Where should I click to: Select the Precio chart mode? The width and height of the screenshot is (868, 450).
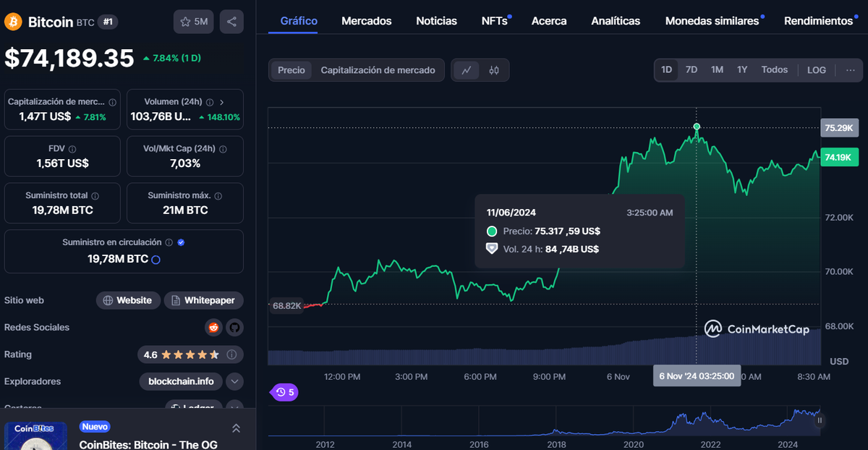(291, 69)
